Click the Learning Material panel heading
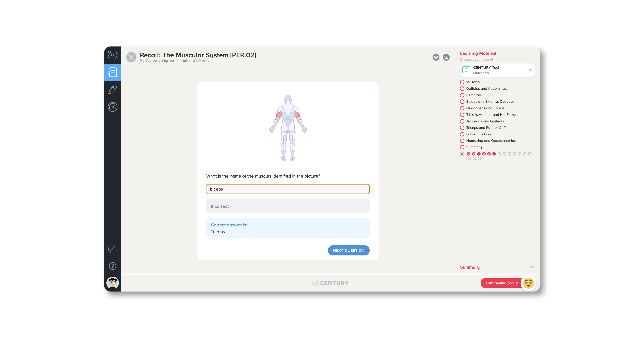This screenshot has width=644, height=338. (478, 53)
